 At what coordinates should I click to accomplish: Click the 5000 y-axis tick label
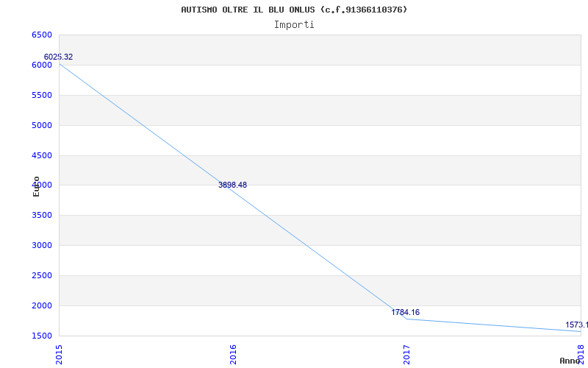42,125
